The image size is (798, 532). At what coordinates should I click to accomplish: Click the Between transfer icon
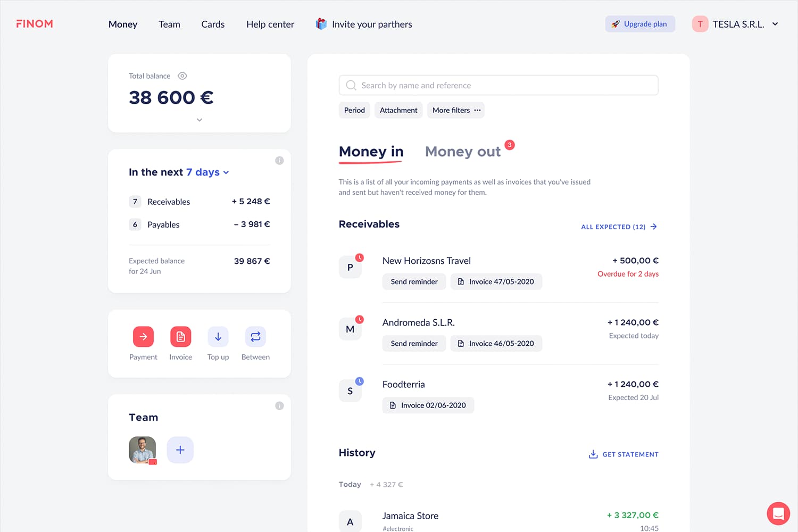[255, 336]
